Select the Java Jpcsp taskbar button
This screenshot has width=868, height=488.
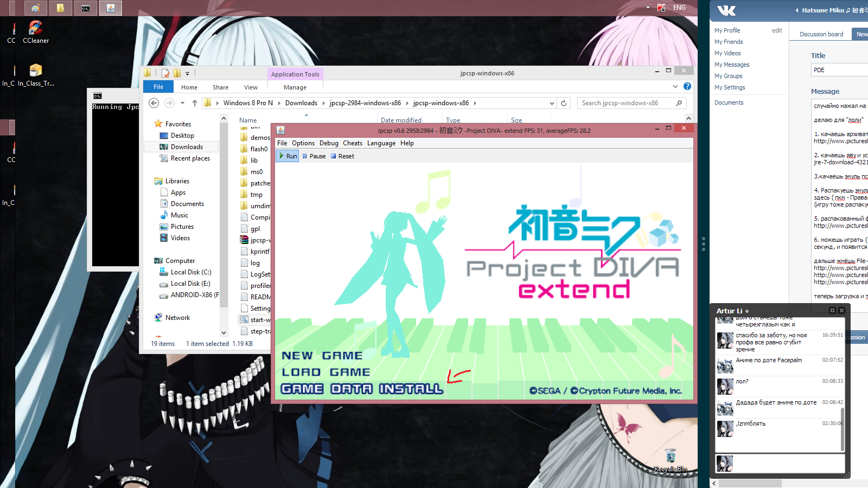tap(111, 8)
